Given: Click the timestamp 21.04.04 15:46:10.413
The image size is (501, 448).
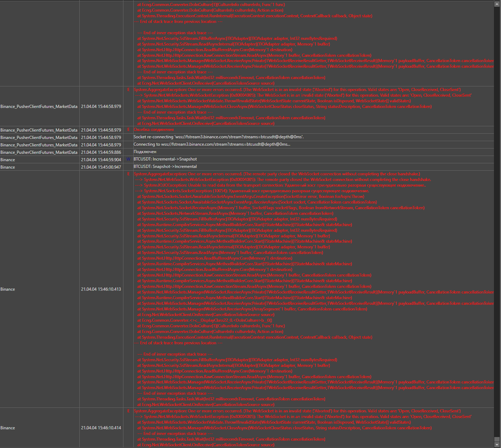Looking at the screenshot, I should 101,289.
